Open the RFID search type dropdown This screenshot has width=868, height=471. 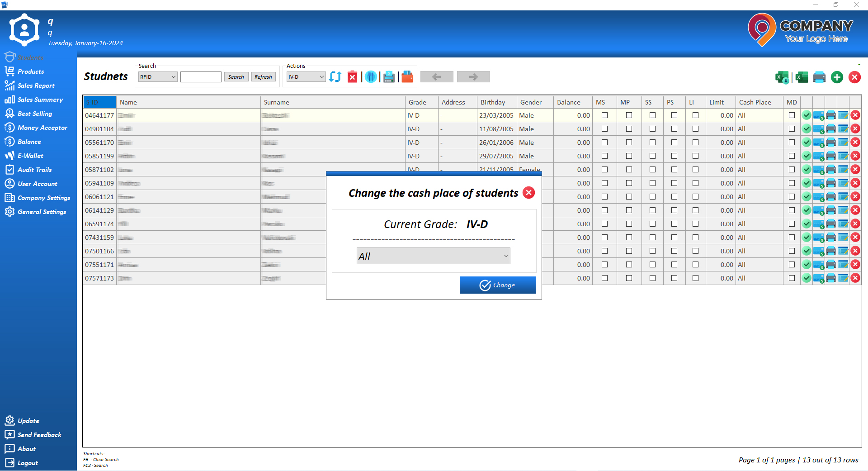point(157,76)
